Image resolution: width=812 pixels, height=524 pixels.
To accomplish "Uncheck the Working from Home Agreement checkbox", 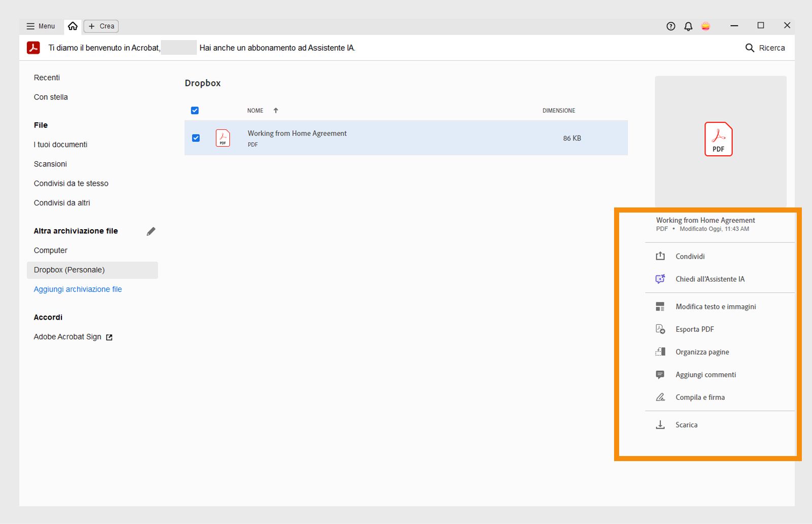I will pos(196,138).
